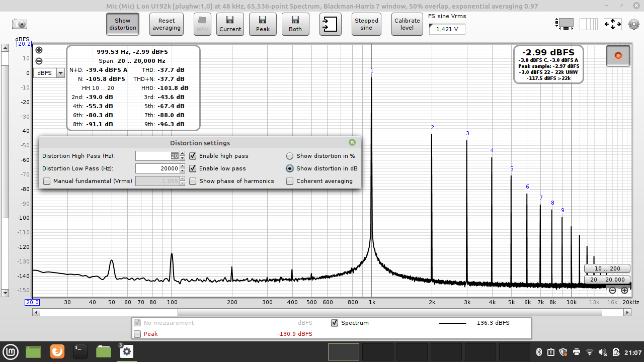Open gear app with badge 3

tap(126, 351)
